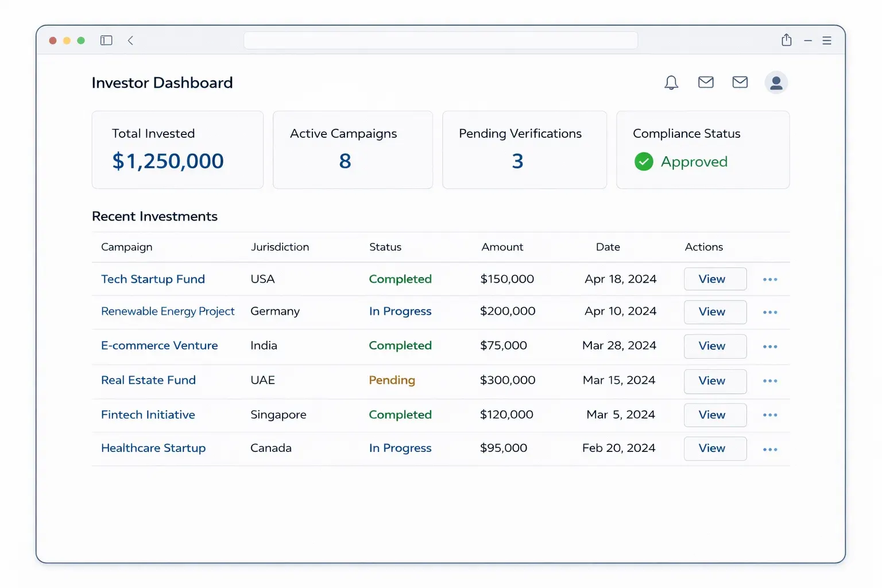
Task: Open actions menu for Tech Startup Fund
Action: 770,279
